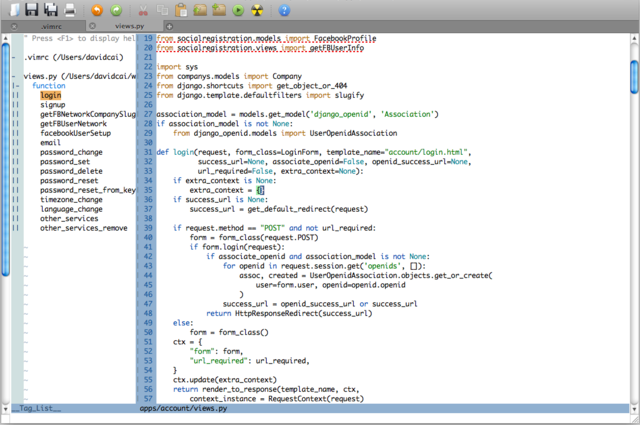Click tag list scrollbar up arrow
Viewport: 640px width, 425px height.
[5, 38]
